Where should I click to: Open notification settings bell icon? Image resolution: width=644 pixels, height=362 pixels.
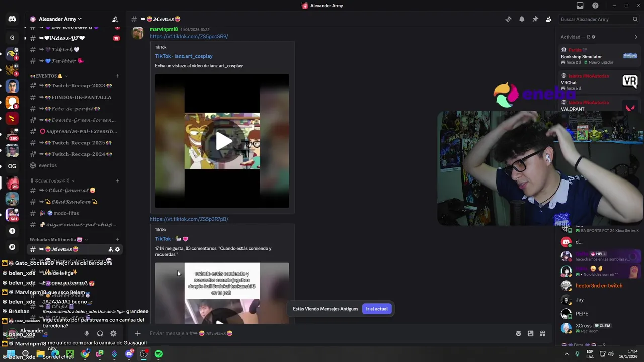coord(522,19)
